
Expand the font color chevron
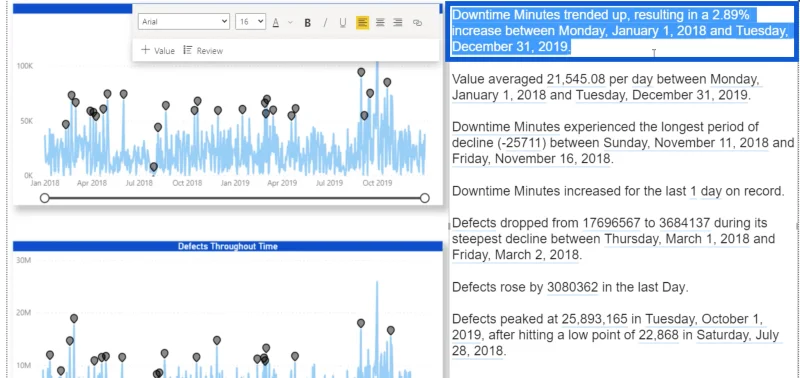coord(290,22)
